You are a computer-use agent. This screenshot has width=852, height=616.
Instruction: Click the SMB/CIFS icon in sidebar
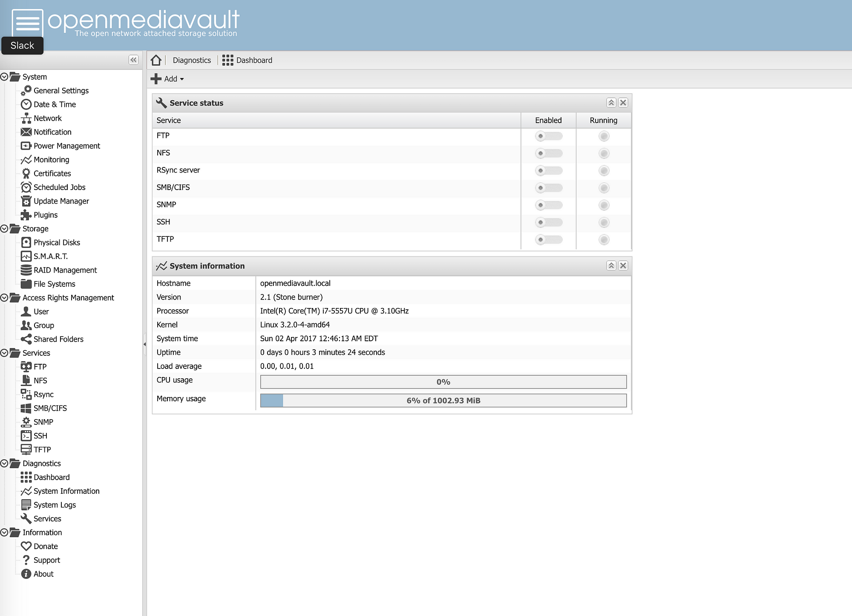(x=26, y=408)
